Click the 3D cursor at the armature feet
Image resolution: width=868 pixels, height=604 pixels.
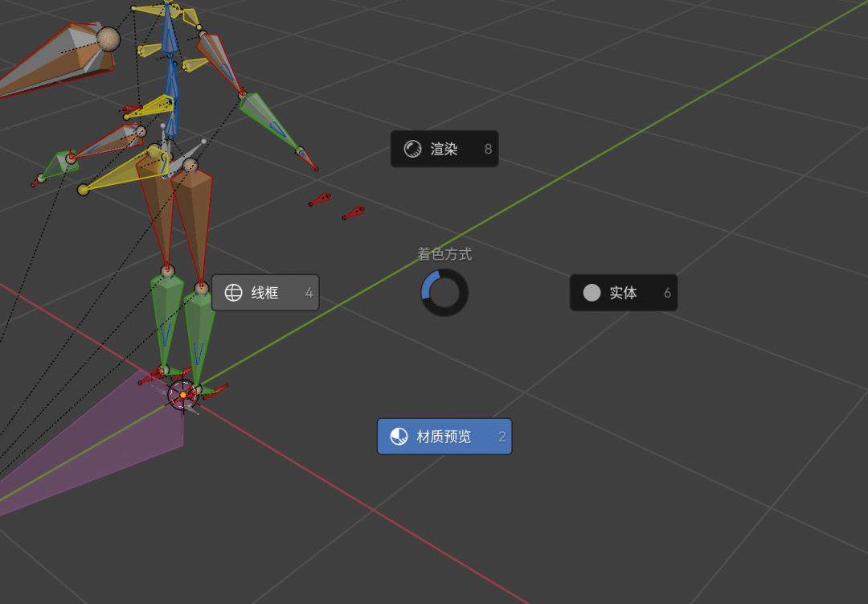point(183,395)
